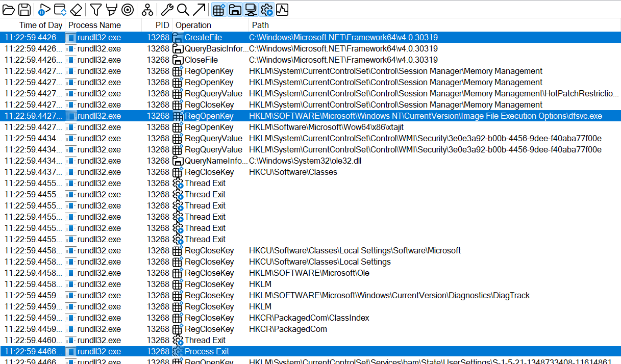Select the RegOpenKey dfsvc.exe event row
This screenshot has height=364, width=621.
306,116
